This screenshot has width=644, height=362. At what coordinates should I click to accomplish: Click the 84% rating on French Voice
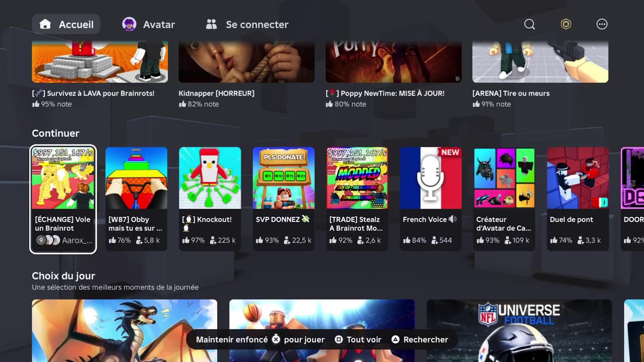[415, 240]
